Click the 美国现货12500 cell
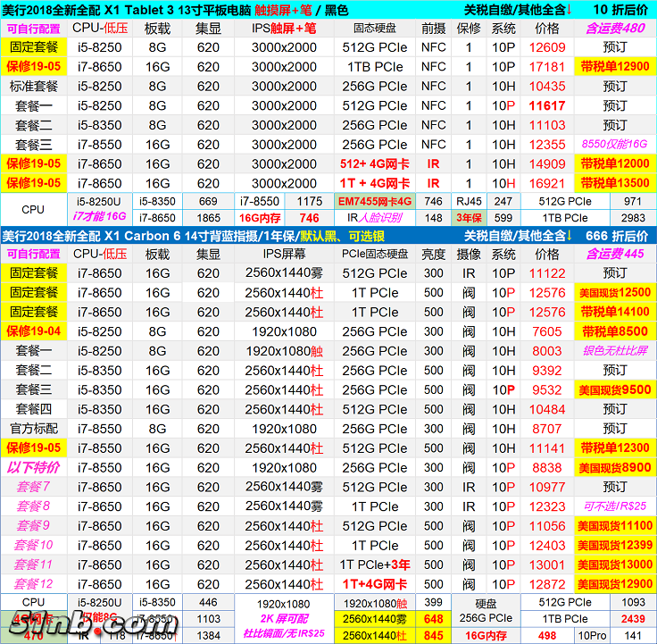The height and width of the screenshot is (644, 657). coord(614,293)
